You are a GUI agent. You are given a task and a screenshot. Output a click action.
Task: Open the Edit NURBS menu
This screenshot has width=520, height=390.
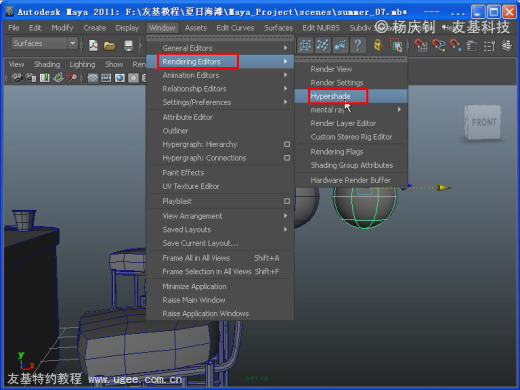coord(321,28)
